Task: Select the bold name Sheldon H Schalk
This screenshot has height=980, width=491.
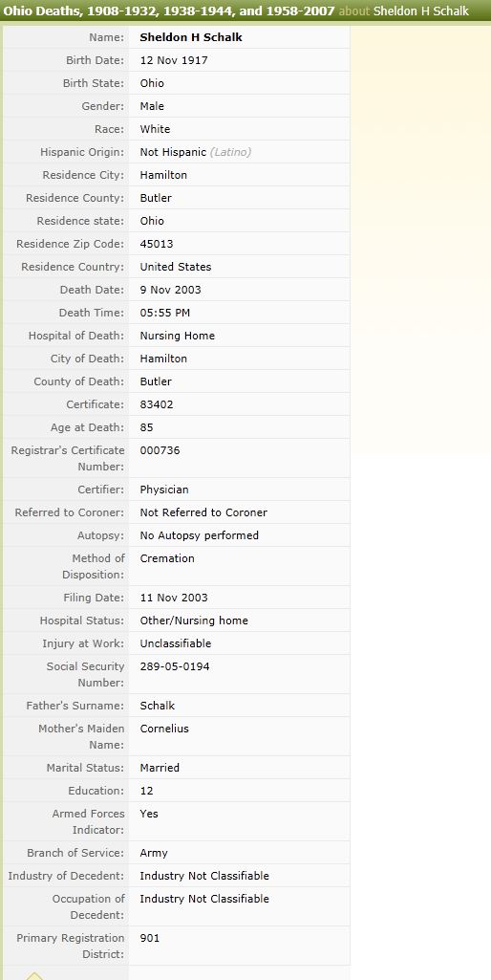Action: click(191, 37)
